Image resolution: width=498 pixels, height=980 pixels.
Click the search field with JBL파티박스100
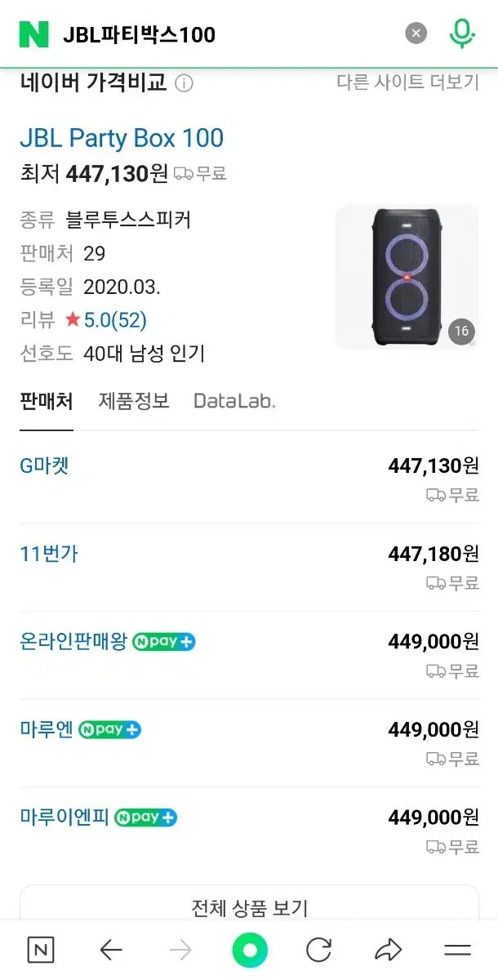point(229,34)
